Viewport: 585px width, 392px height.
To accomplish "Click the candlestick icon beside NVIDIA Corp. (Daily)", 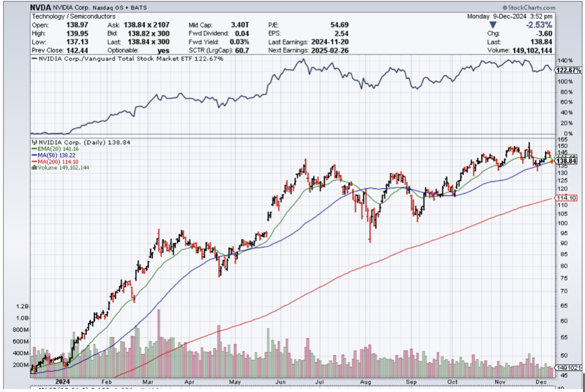I will click(x=34, y=142).
